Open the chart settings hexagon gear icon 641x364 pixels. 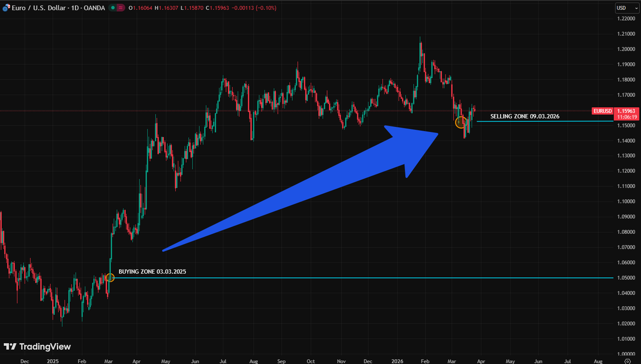pos(627,360)
